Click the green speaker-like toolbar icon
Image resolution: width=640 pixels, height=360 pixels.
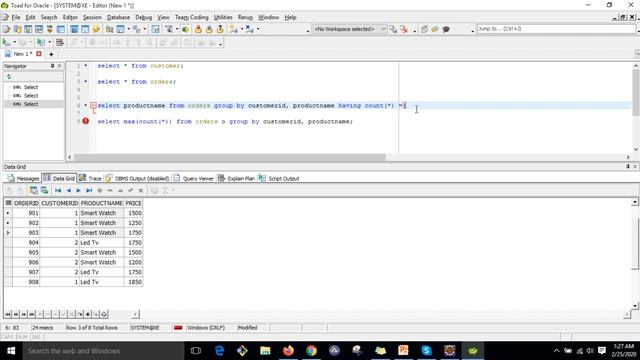tap(185, 29)
